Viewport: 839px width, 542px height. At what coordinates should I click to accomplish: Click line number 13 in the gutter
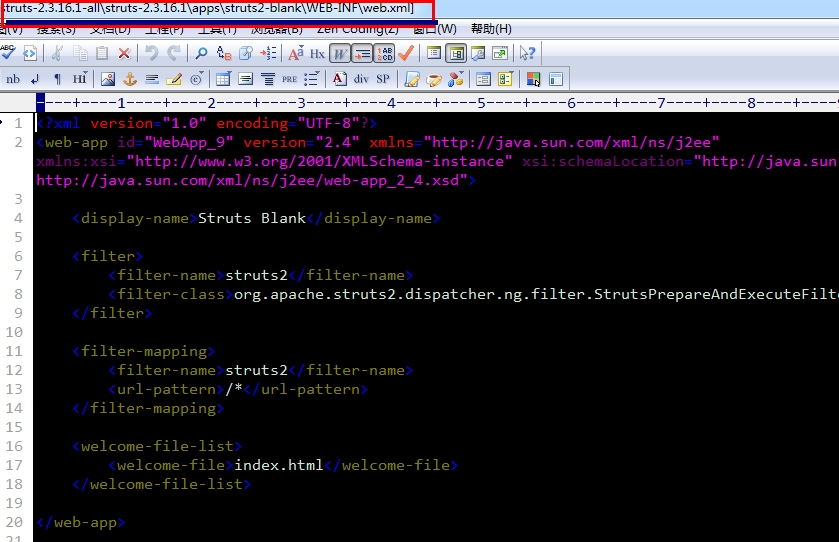click(x=14, y=389)
